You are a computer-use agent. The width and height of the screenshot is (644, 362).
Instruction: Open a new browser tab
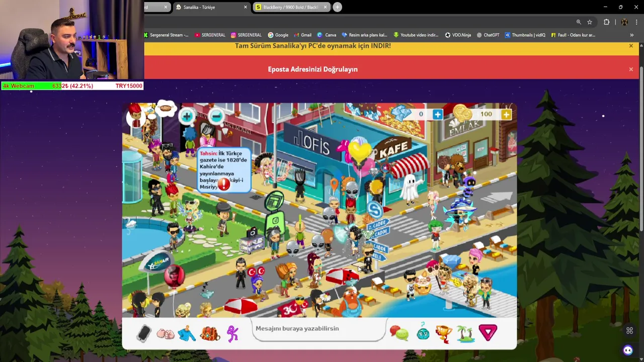pos(338,7)
